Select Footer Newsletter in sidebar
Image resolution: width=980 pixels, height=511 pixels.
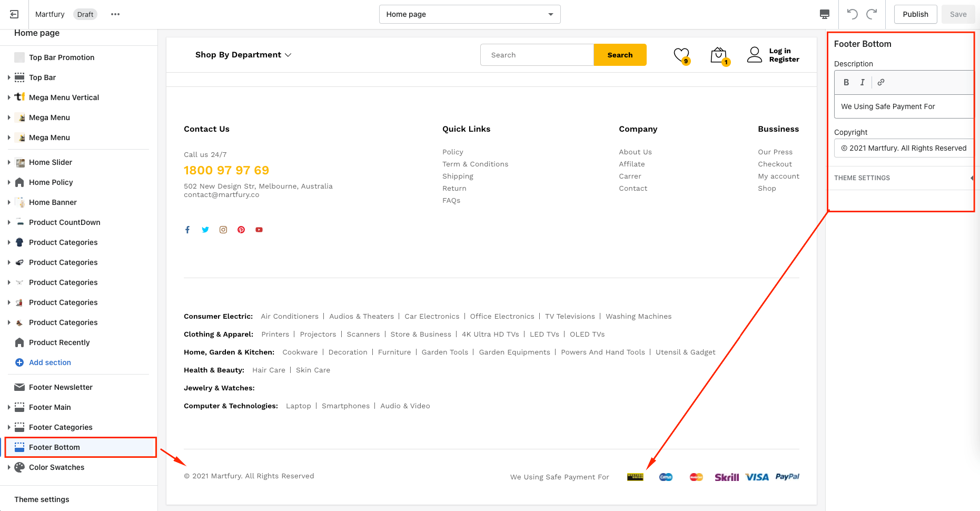[x=61, y=387]
